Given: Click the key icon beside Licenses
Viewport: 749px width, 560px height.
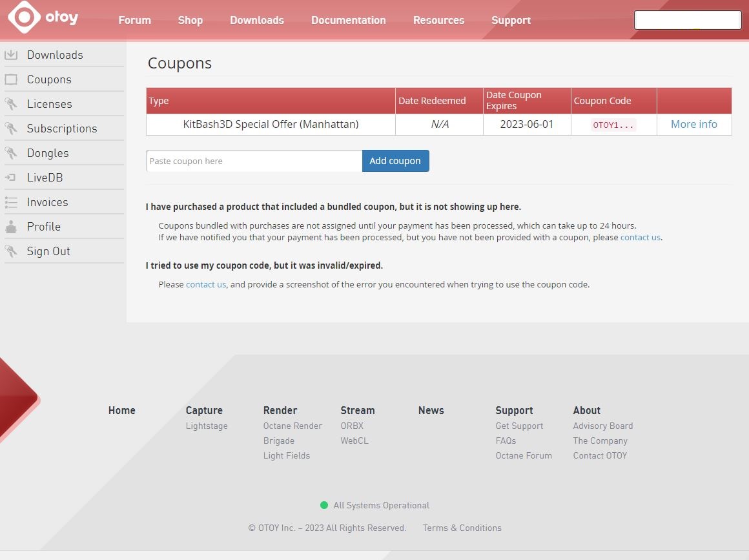Looking at the screenshot, I should click(x=11, y=104).
